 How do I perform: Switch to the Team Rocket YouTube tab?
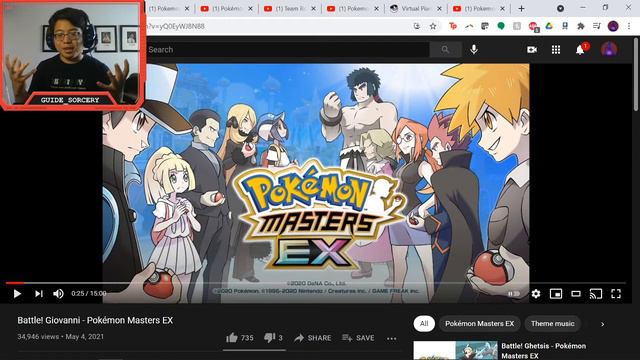290,9
